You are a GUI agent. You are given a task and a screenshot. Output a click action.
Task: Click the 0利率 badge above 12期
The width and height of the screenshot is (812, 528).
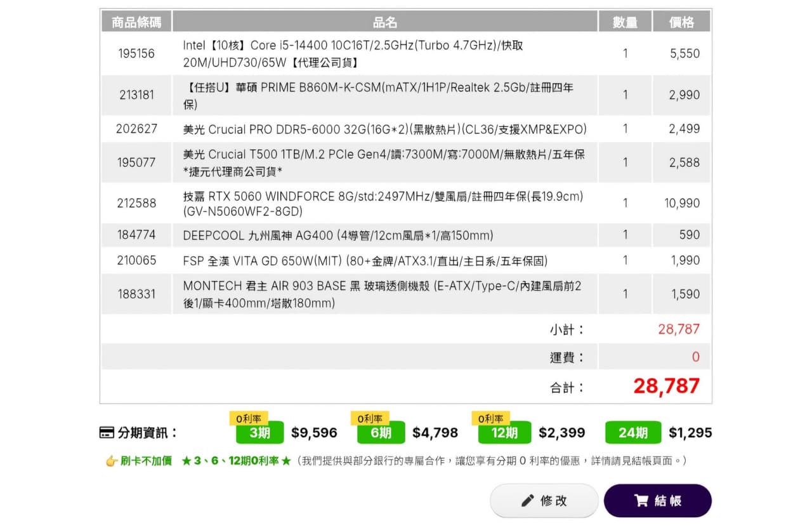point(490,419)
